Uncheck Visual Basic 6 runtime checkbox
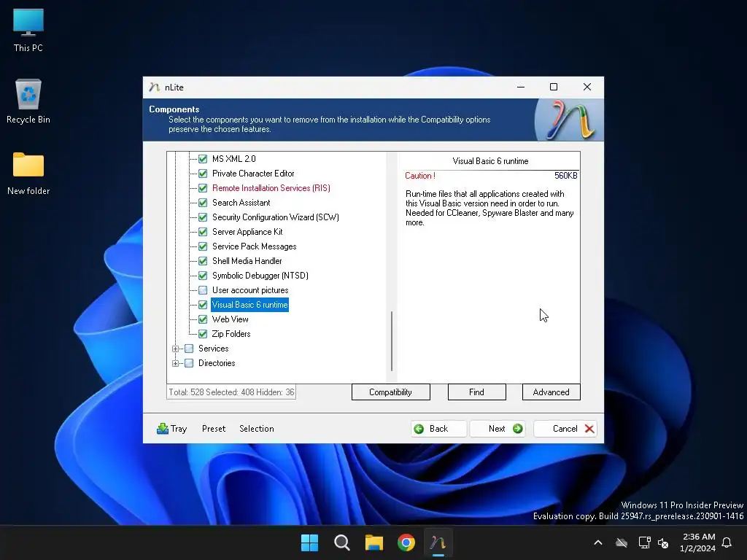 tap(203, 305)
